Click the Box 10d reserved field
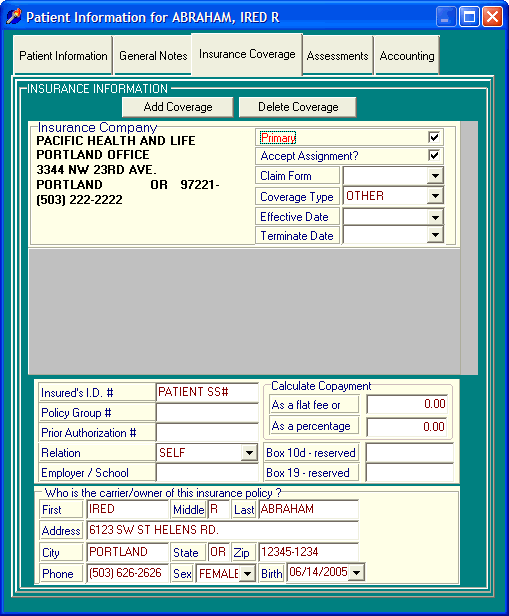The width and height of the screenshot is (509, 616). click(410, 453)
